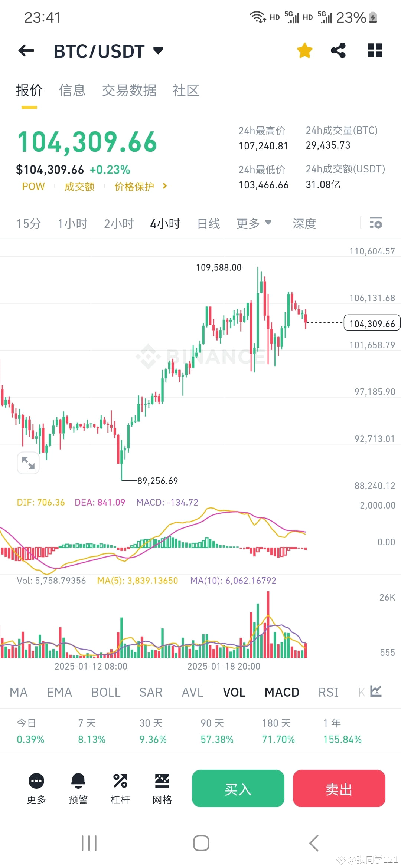Screen dimensions: 401x868
Task: Expand the chart to fullscreen
Action: tap(28, 463)
